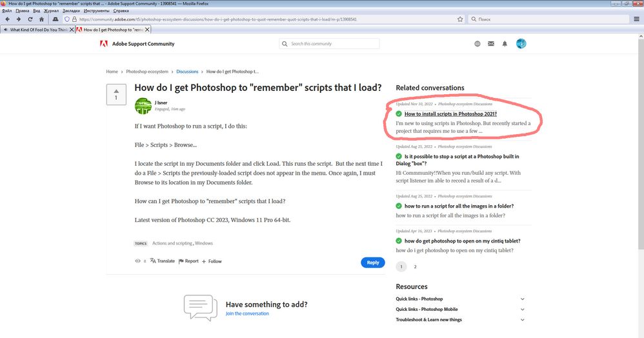Open the Правка menu
Image resolution: width=644 pixels, height=338 pixels.
click(22, 11)
